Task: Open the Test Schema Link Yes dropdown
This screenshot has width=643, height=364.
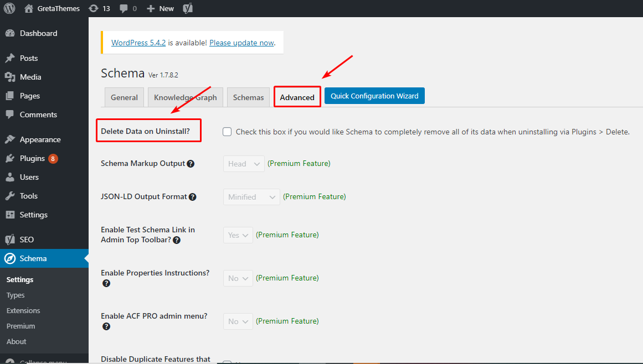Action: 238,235
